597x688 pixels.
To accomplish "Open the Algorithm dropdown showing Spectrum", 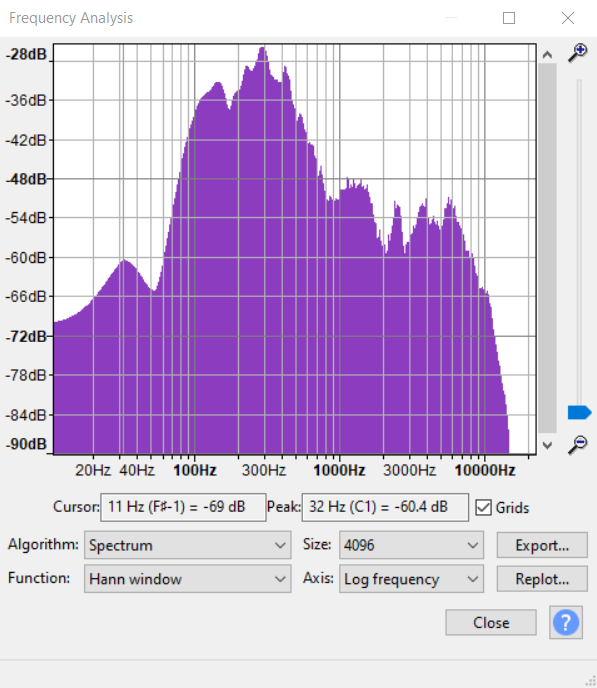I will click(187, 545).
